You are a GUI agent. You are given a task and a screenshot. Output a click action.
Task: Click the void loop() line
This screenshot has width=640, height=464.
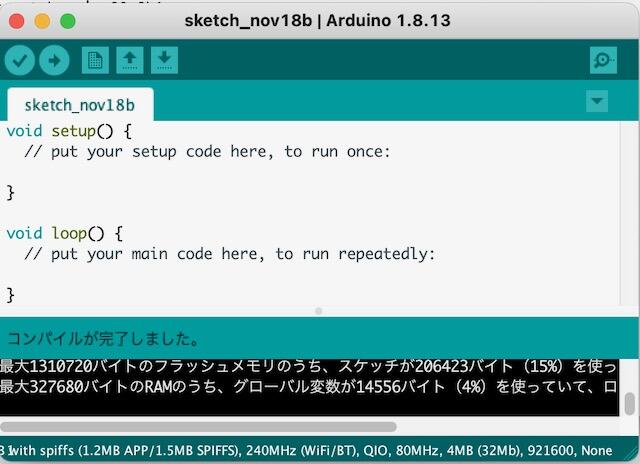click(64, 234)
